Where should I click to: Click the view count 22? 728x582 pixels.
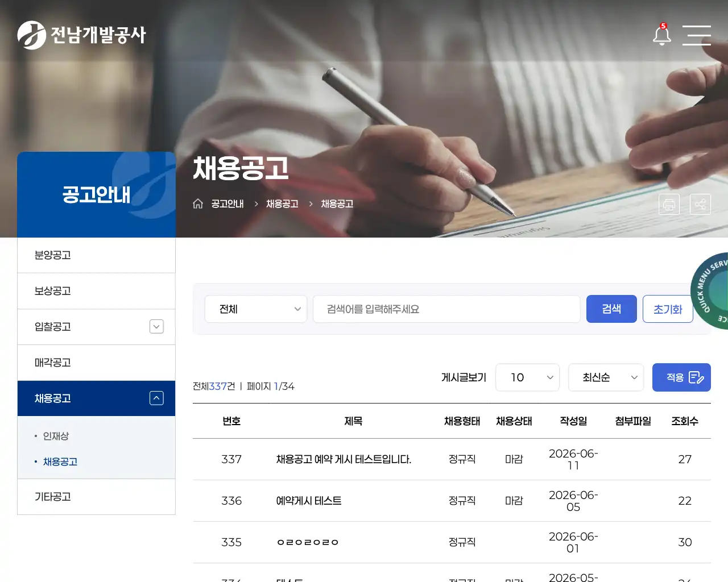coord(685,501)
